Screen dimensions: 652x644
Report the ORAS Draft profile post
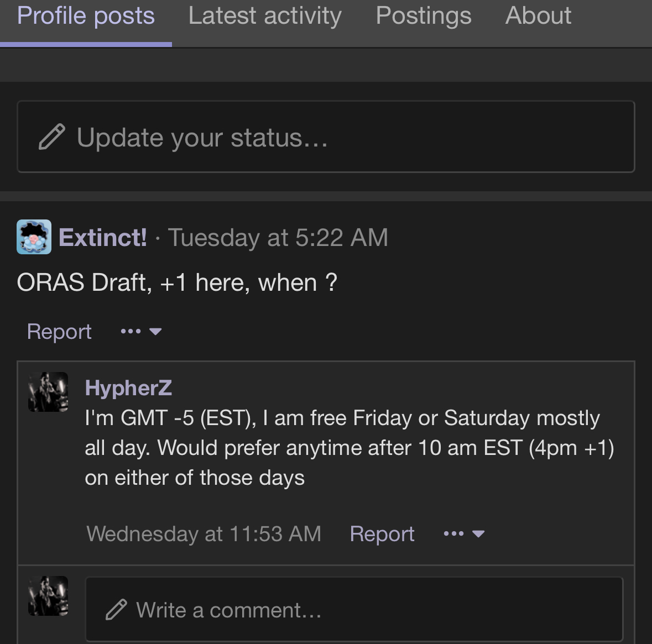pos(59,332)
